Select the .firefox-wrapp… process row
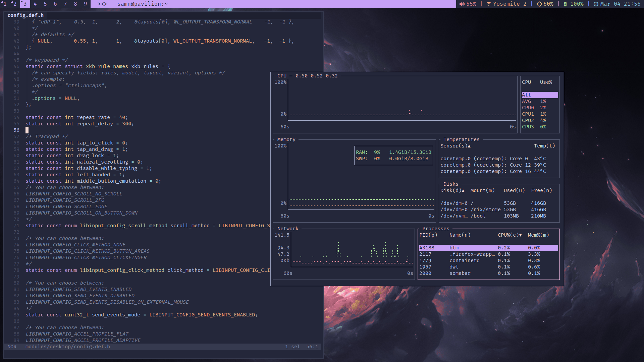The image size is (644, 362). (x=488, y=254)
